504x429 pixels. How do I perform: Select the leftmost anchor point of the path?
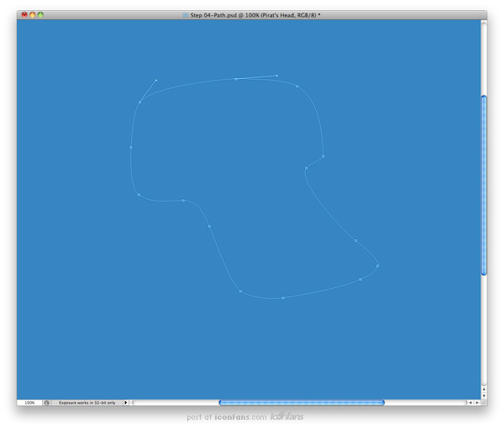click(131, 148)
